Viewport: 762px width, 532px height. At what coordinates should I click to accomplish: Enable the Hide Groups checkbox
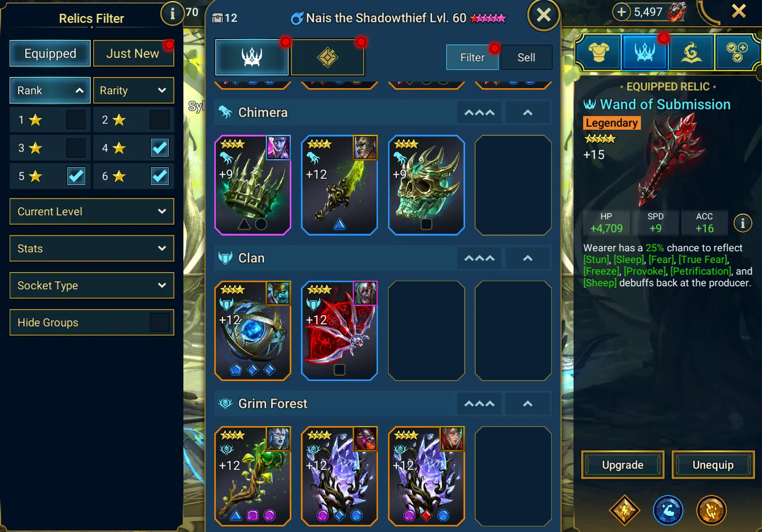pos(160,322)
